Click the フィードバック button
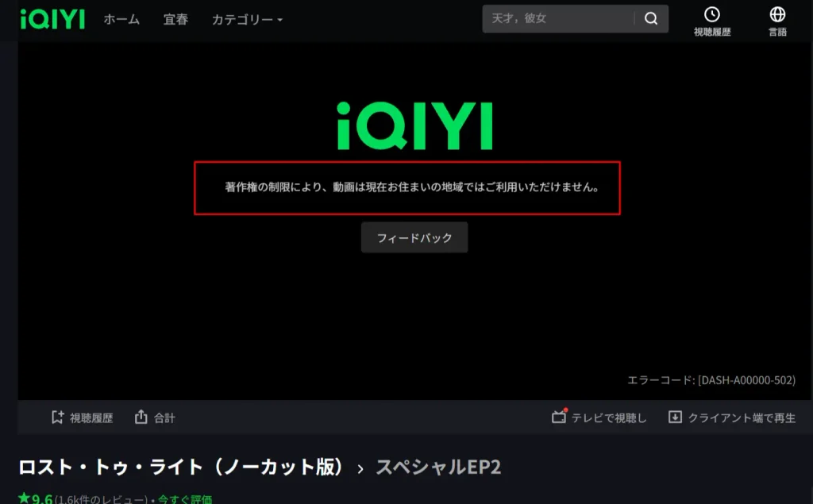813x504 pixels. tap(414, 237)
